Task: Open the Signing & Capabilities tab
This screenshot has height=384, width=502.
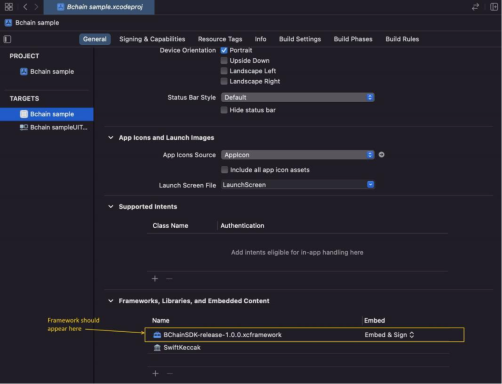Action: (152, 39)
